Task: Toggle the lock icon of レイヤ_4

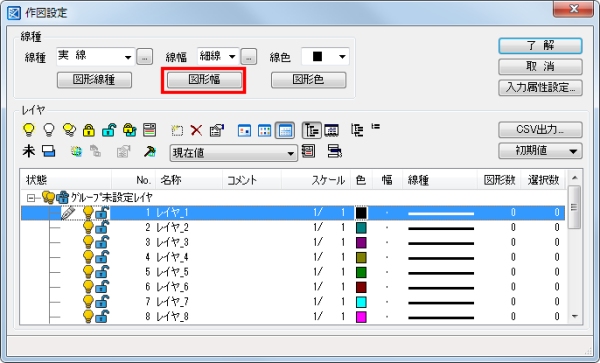Action: pos(102,257)
